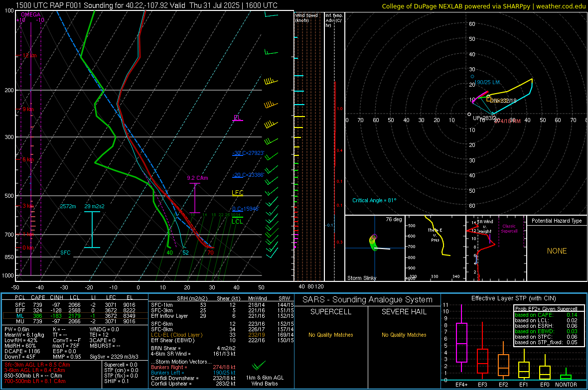Select the MU parcel row
The image size is (588, 390).
(75, 321)
